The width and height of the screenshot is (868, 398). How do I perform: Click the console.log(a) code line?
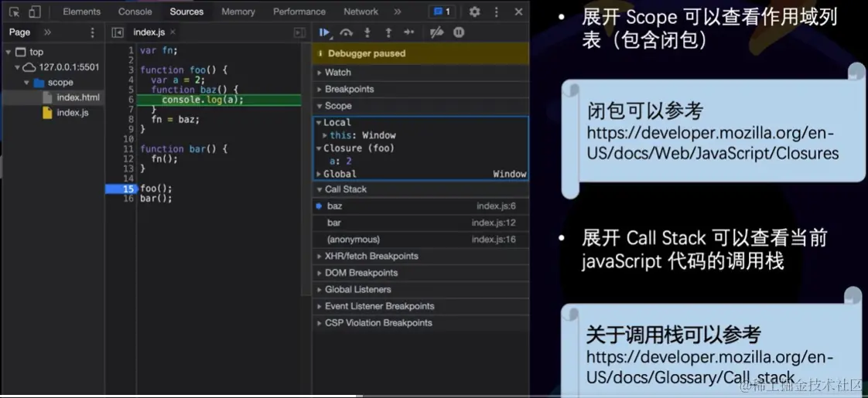(x=203, y=100)
